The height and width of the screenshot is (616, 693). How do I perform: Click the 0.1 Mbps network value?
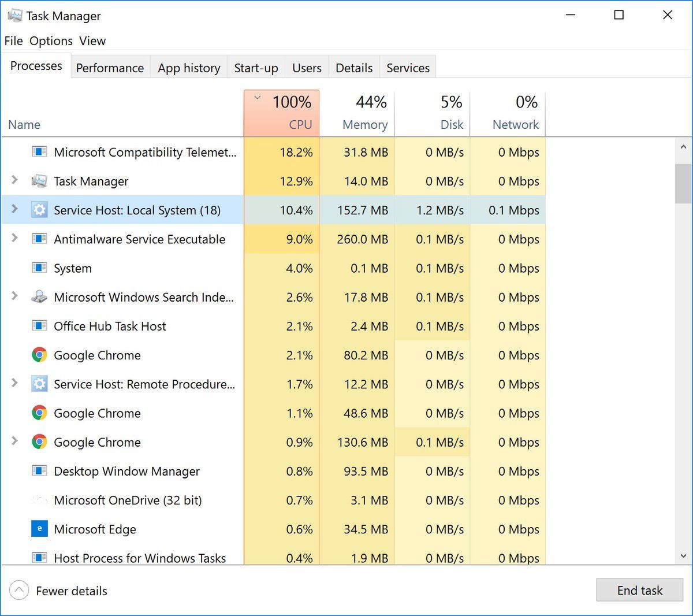[x=514, y=210]
